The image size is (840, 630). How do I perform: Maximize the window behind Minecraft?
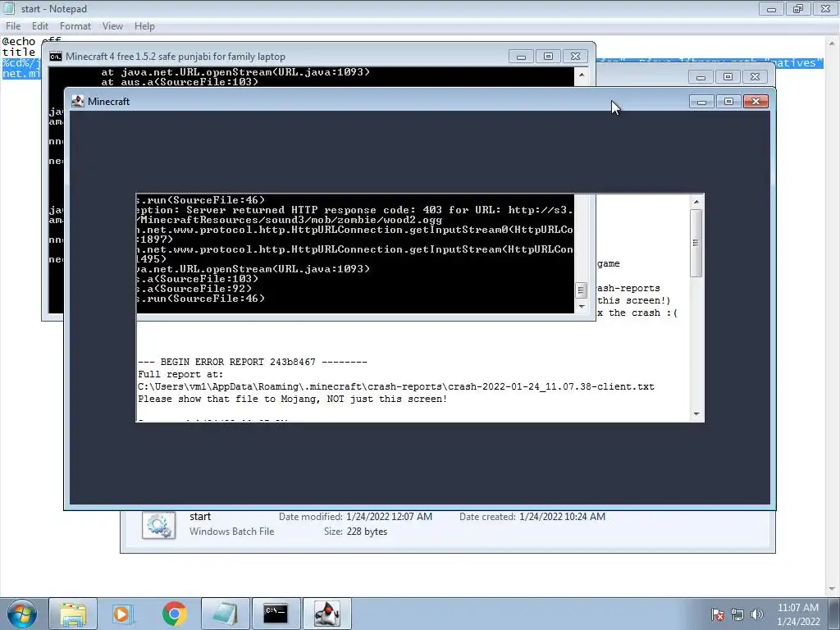(x=728, y=77)
